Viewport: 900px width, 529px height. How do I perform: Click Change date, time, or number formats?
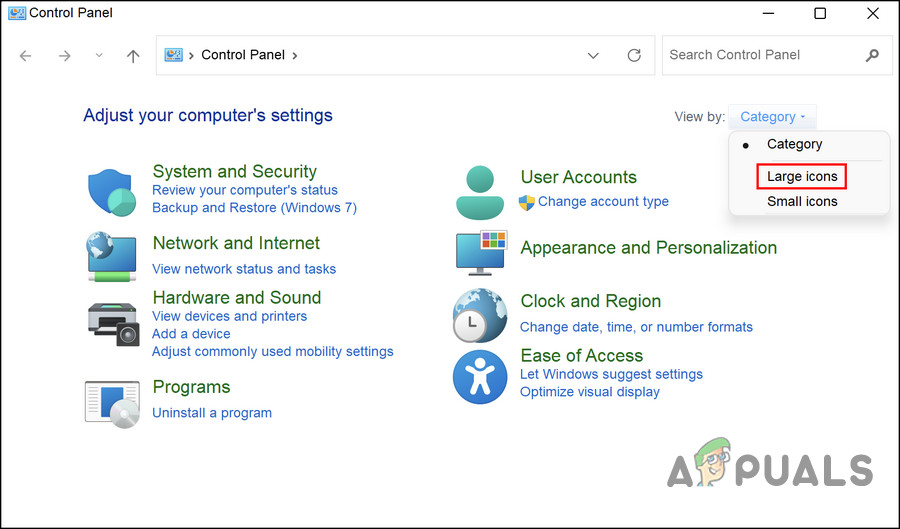(x=636, y=327)
